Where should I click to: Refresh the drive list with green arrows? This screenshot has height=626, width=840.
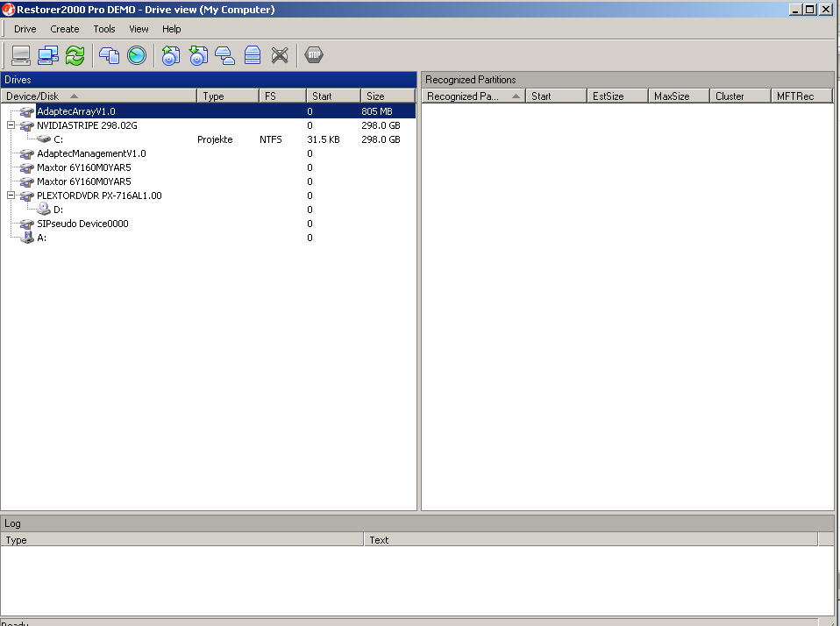(75, 55)
